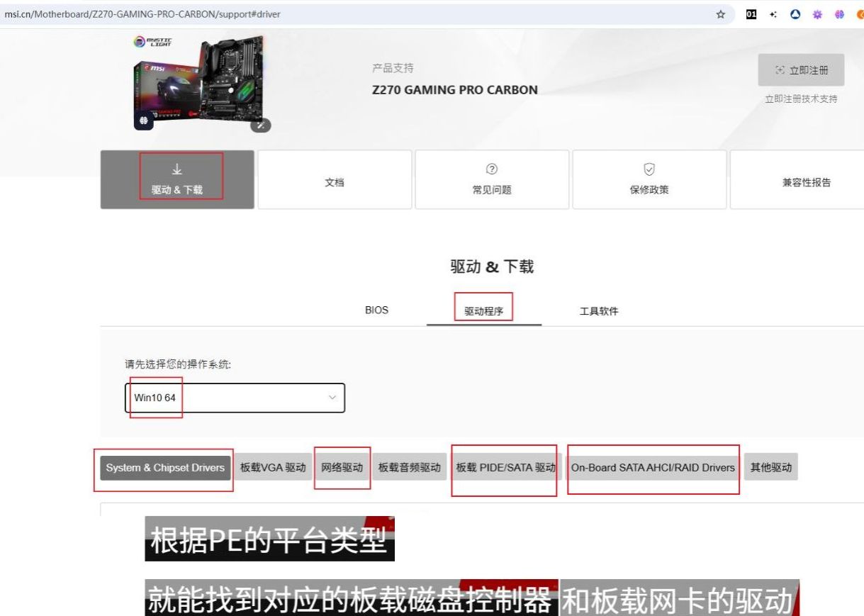Switch to the 工具软件 sub-tab

(599, 311)
